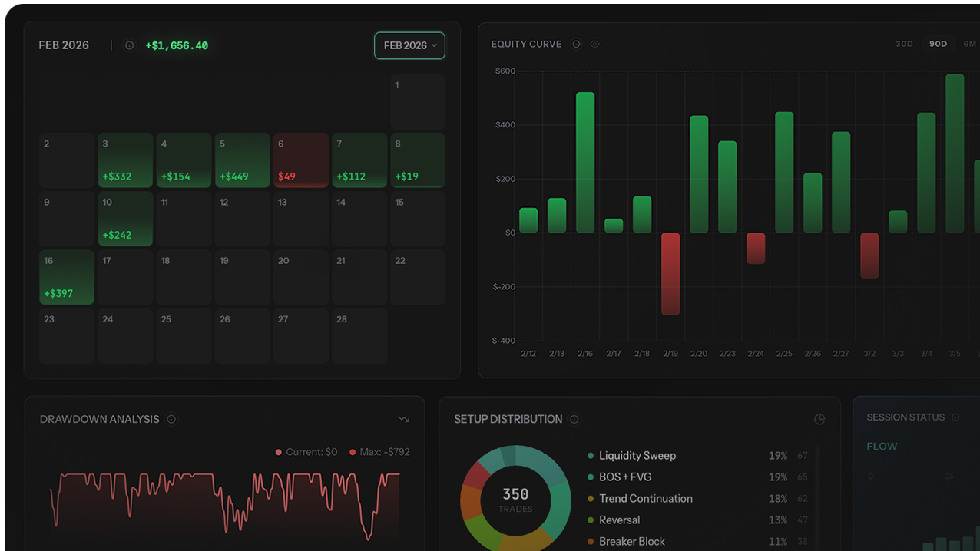Click the Max drawdown legend label
The height and width of the screenshot is (551, 980).
[384, 452]
